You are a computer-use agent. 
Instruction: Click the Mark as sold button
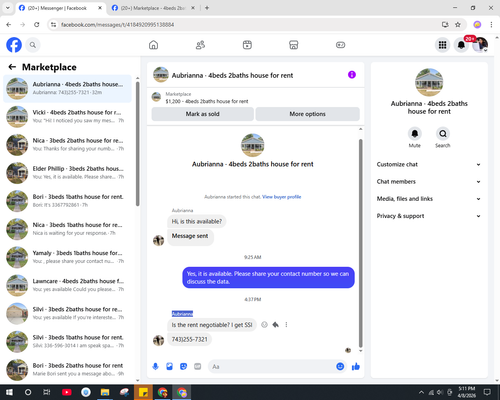(202, 114)
